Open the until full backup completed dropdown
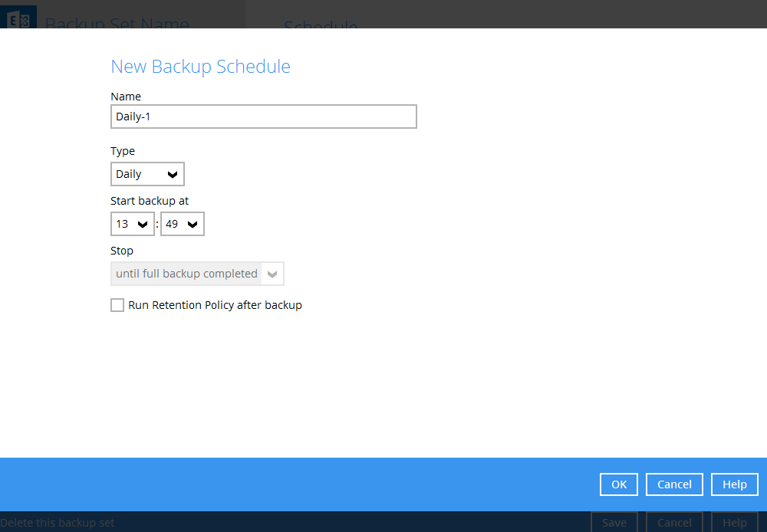Image resolution: width=767 pixels, height=532 pixels. [197, 274]
